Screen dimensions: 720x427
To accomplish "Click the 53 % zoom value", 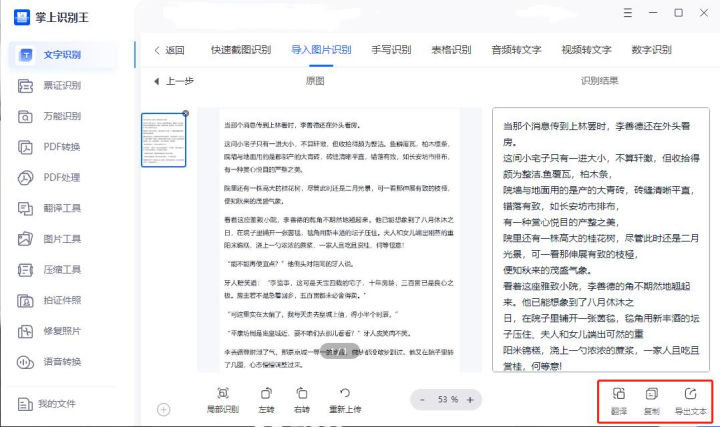I will point(448,399).
